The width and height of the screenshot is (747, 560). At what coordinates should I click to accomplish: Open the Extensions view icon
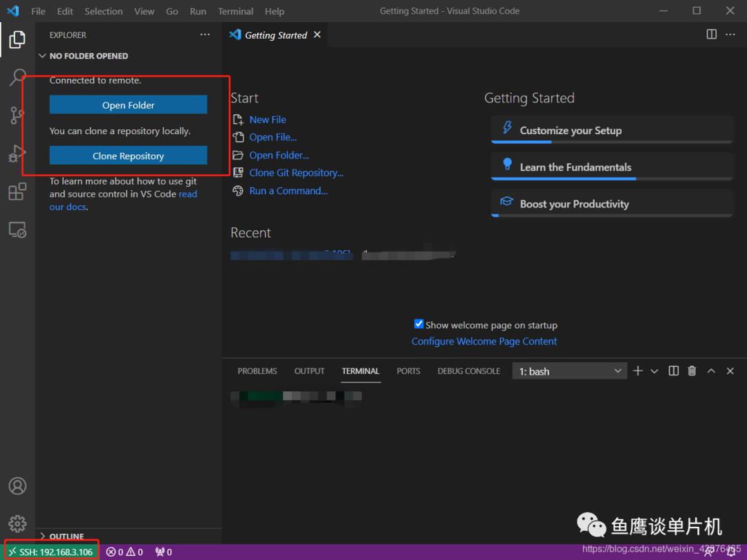[17, 192]
